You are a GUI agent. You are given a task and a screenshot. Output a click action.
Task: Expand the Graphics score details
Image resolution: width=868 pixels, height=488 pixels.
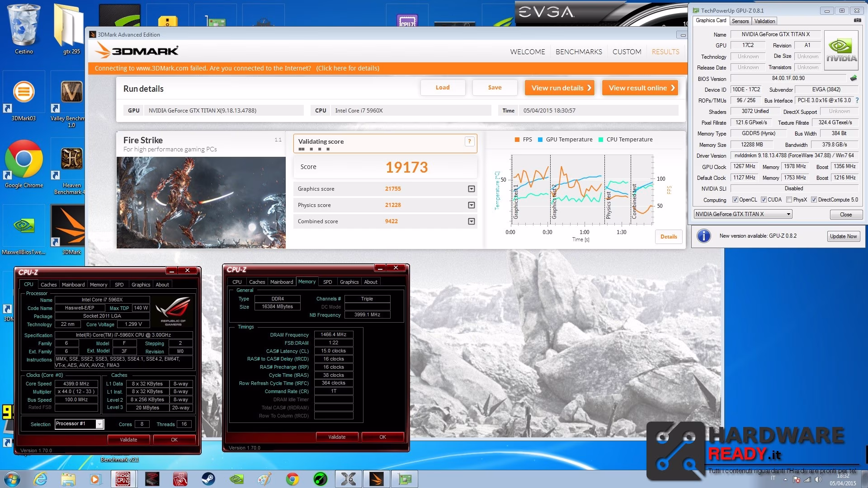pyautogui.click(x=472, y=189)
